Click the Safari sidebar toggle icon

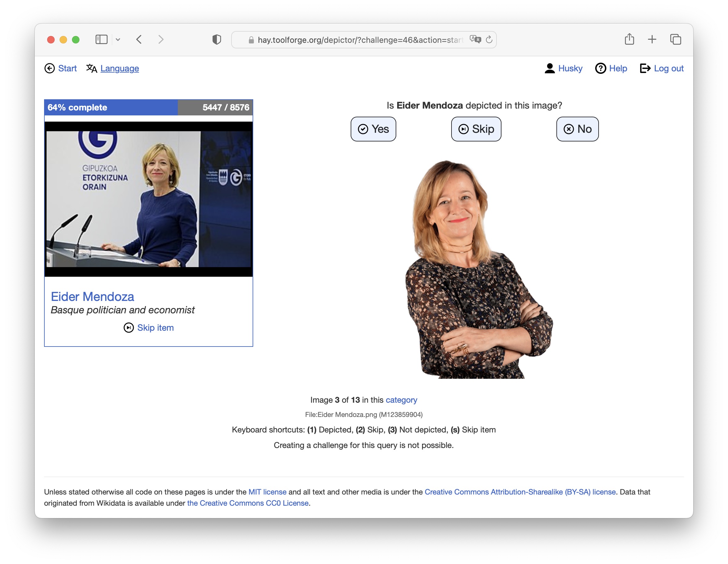(101, 40)
